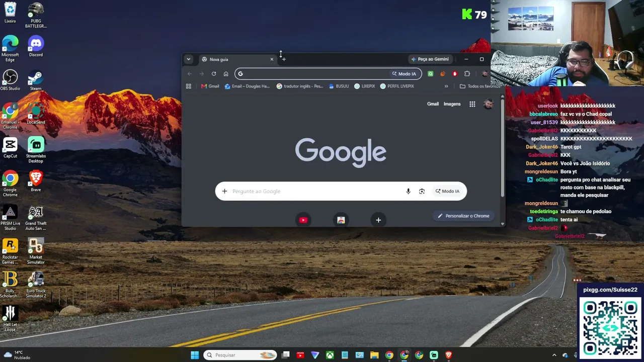Image resolution: width=644 pixels, height=362 pixels.
Task: Click Modo IA in Google search box
Action: [x=447, y=191]
